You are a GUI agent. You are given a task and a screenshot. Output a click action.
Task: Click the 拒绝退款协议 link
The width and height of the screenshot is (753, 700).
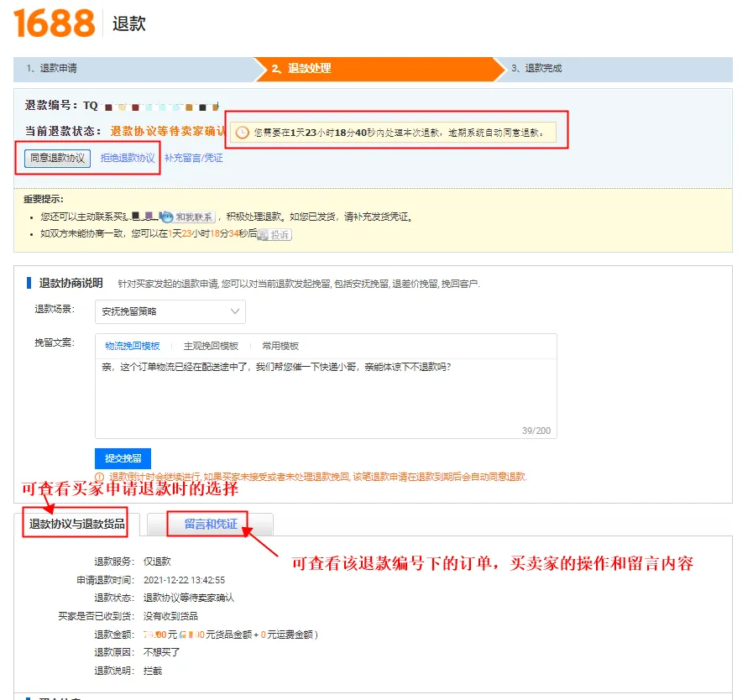128,158
